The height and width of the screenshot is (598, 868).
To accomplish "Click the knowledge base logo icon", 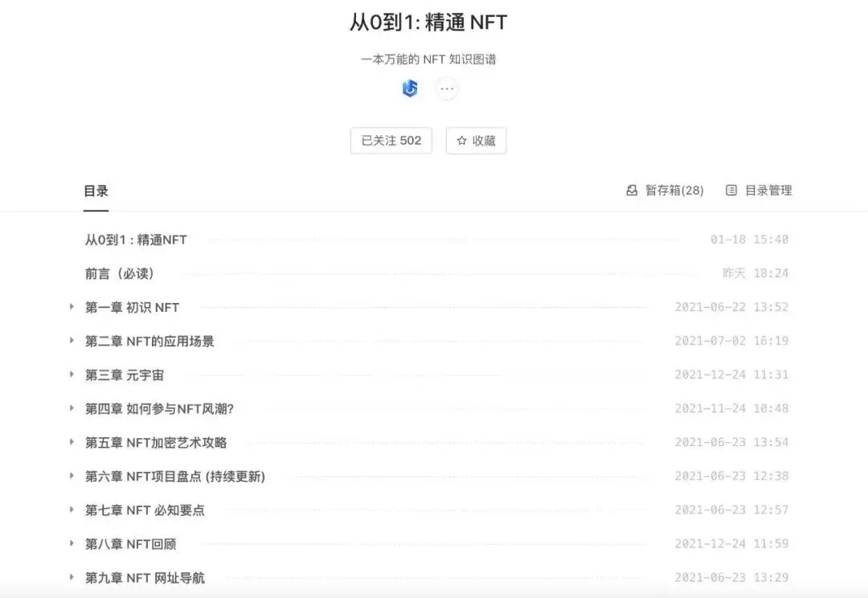I will (409, 88).
